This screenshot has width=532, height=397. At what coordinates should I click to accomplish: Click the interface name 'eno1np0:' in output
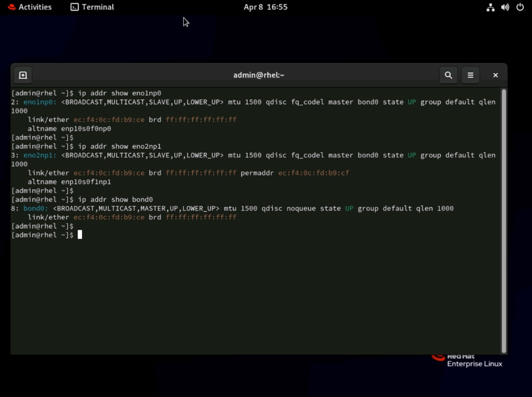pos(40,102)
